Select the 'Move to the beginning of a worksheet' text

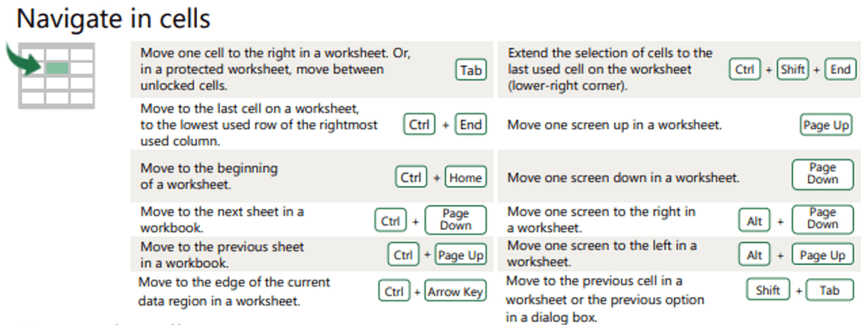coord(209,176)
